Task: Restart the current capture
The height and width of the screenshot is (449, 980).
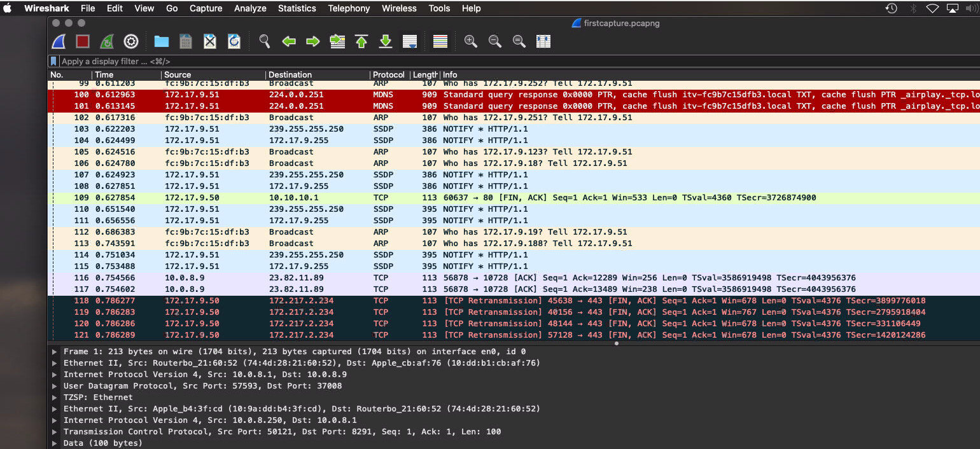Action: 107,41
